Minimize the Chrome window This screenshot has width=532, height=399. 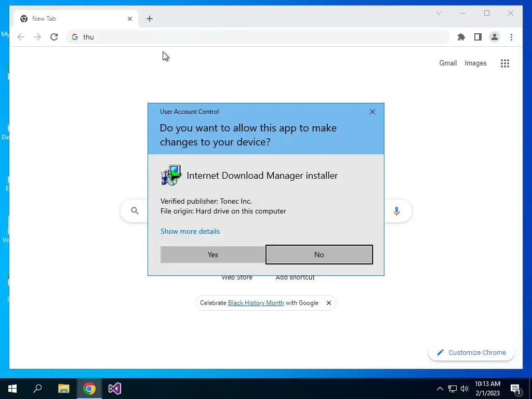click(x=462, y=13)
